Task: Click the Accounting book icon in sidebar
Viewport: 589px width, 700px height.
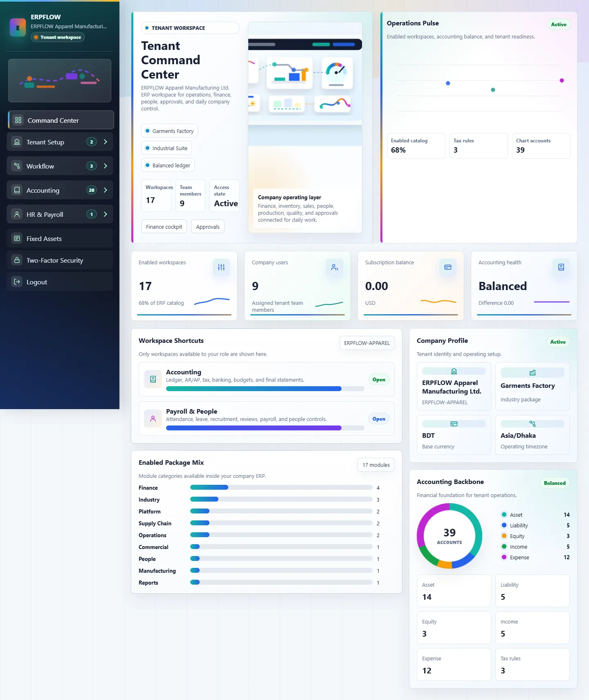Action: (17, 190)
